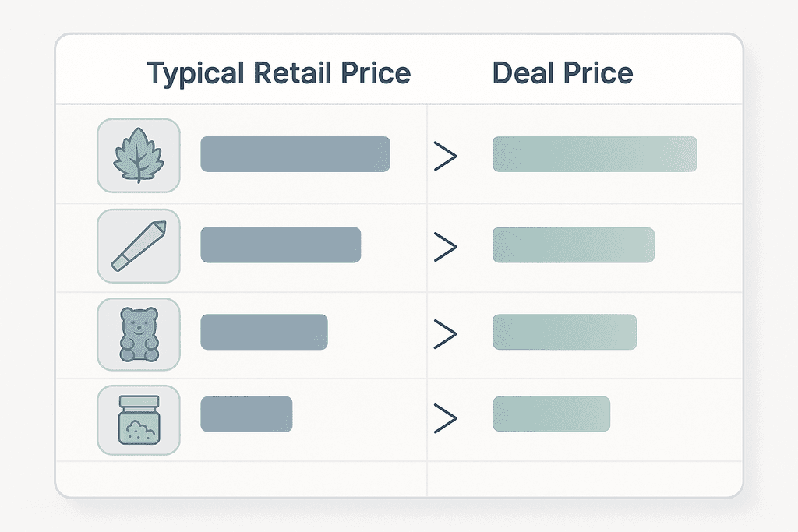Click the deal price bar in the leaf row
Image resolution: width=798 pixels, height=532 pixels.
coord(595,154)
